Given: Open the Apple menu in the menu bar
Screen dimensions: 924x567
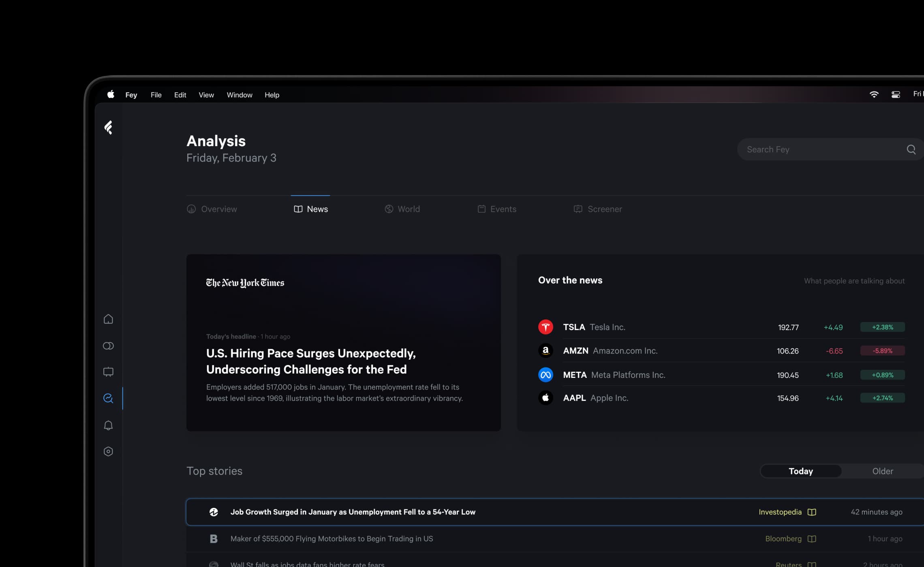Looking at the screenshot, I should click(111, 94).
